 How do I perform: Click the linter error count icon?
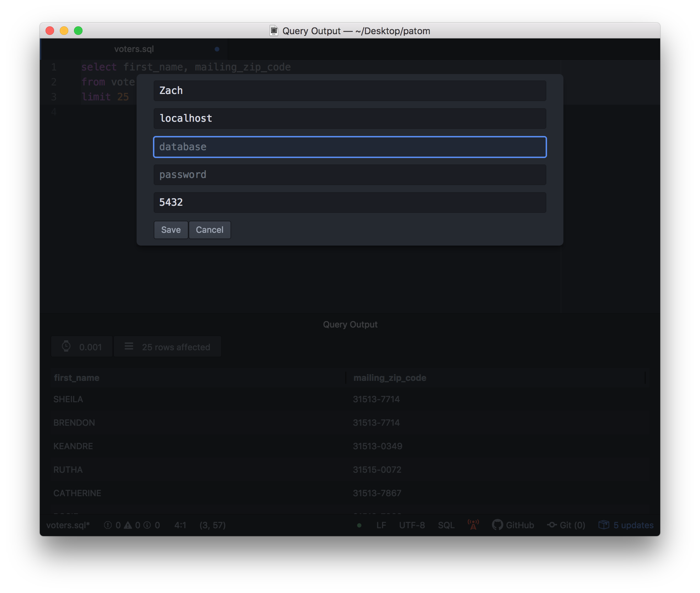click(x=108, y=525)
